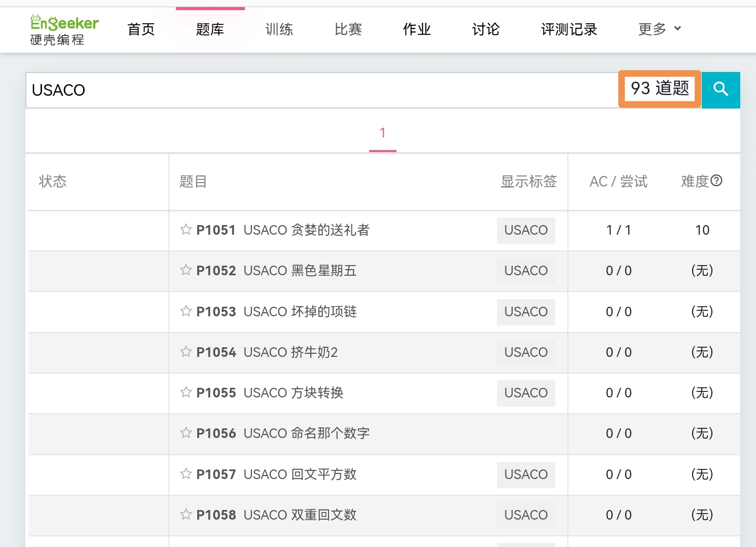Click the 0 / 0 value for P1058
Image resolution: width=756 pixels, height=547 pixels.
619,515
